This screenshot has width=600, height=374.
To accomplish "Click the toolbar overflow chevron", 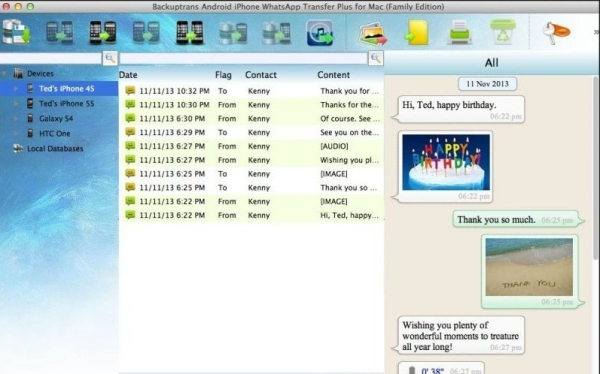I will [x=596, y=33].
